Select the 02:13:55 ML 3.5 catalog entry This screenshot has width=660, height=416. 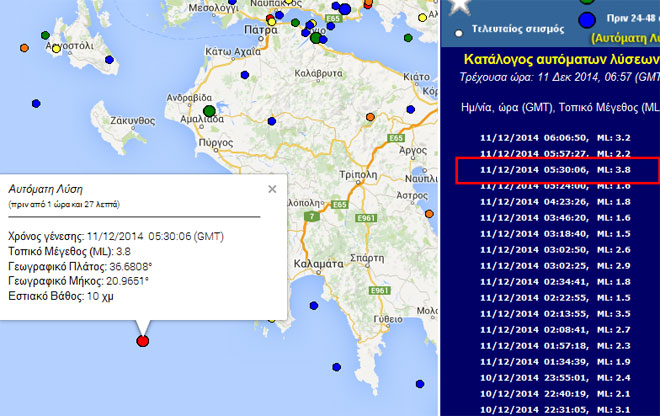point(557,312)
